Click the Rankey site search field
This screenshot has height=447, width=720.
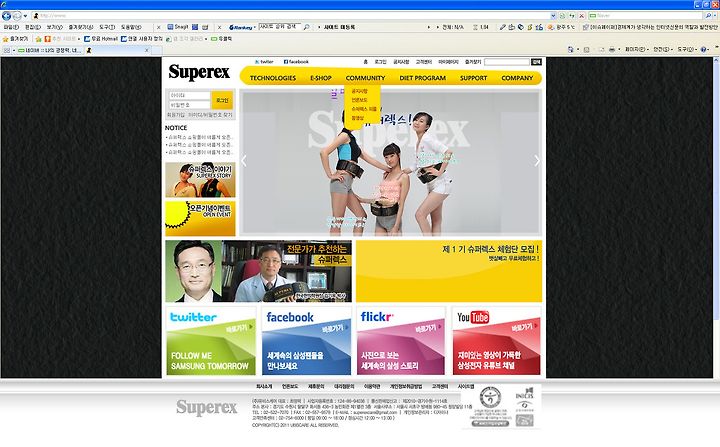280,27
